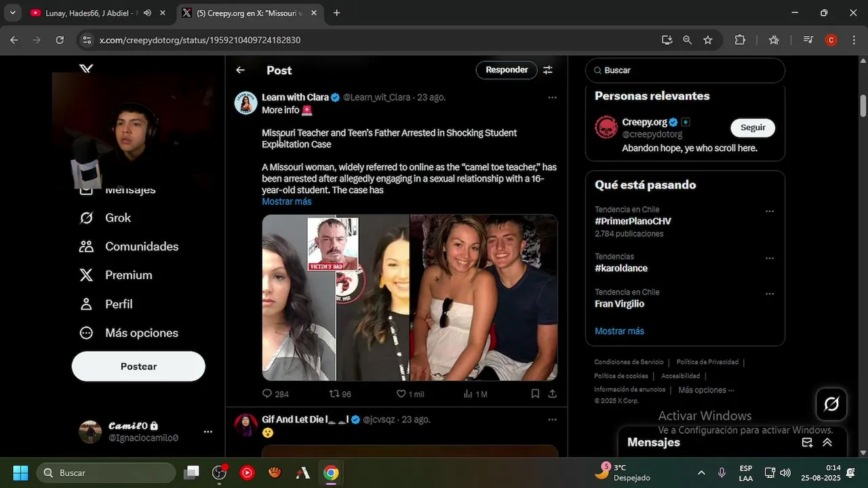Image resolution: width=868 pixels, height=488 pixels.
Task: Open the #karoldance trend
Action: click(x=621, y=268)
